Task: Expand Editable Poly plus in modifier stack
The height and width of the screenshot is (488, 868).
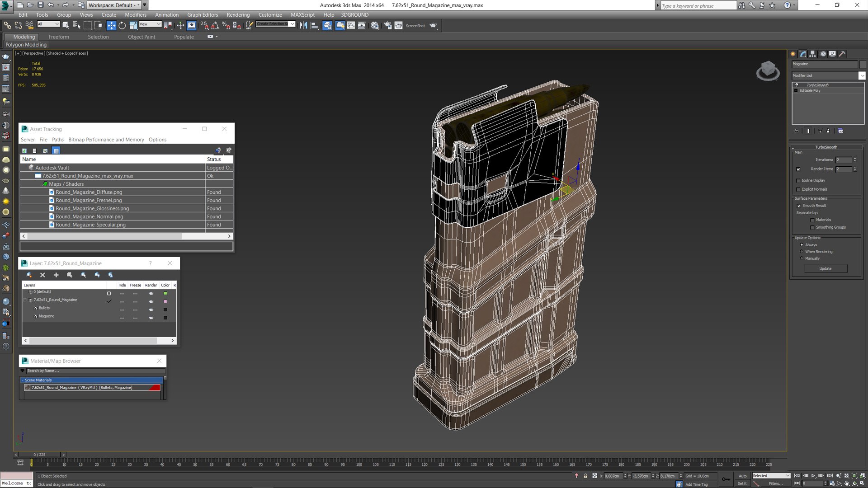Action: (796, 91)
